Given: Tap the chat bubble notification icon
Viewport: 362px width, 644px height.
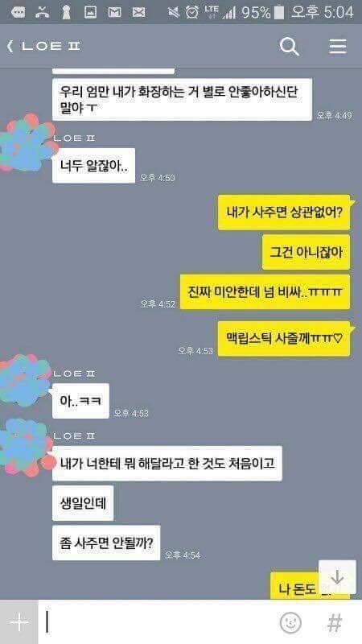Looking at the screenshot, I should click(x=18, y=12).
